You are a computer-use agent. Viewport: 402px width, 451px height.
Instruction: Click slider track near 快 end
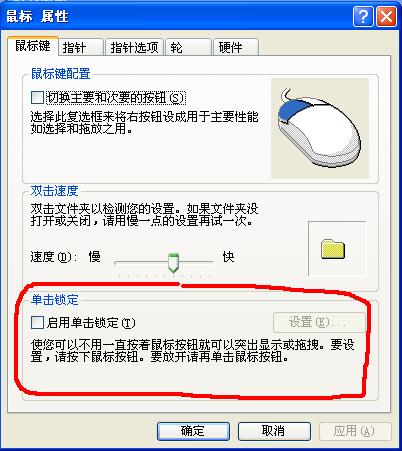(207, 262)
